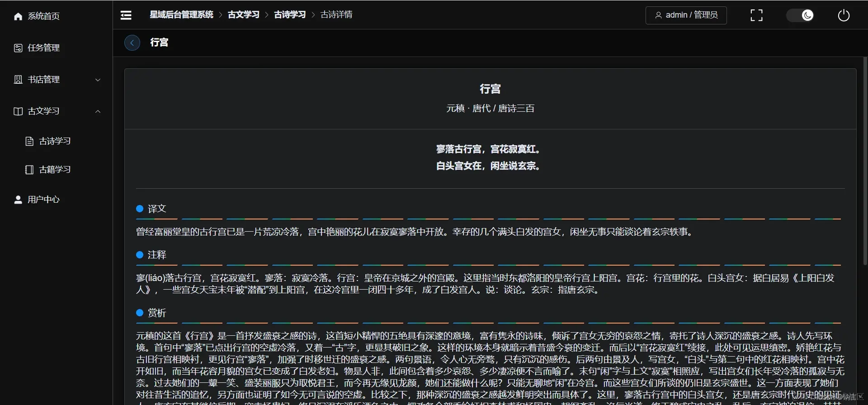Click the blue dot beside 译文
This screenshot has height=405, width=868.
(140, 209)
